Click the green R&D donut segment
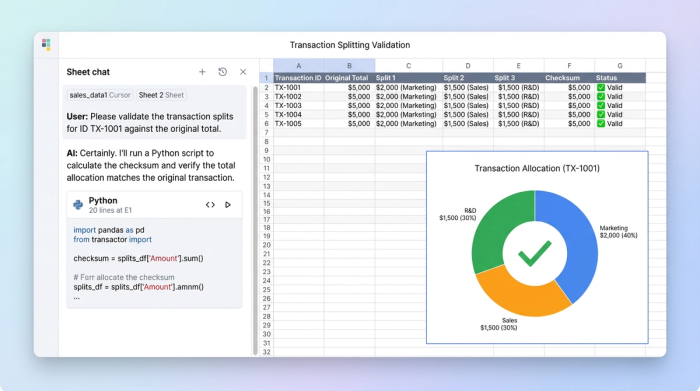This screenshot has height=391, width=700. (496, 228)
